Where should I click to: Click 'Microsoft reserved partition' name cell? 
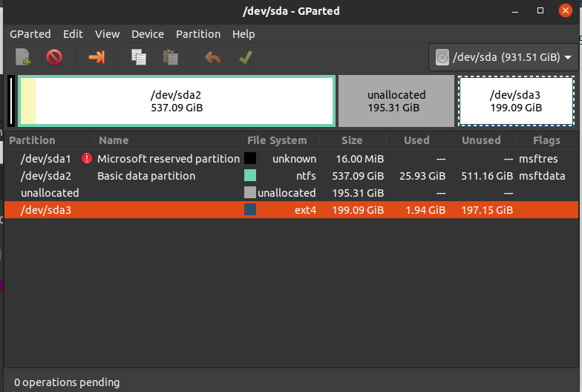click(169, 159)
